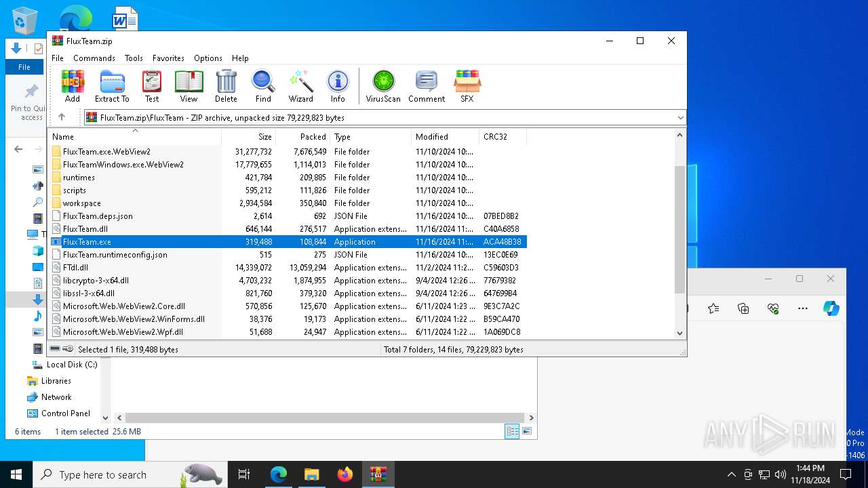The height and width of the screenshot is (488, 868).
Task: Sort by the Packed column header
Action: [303, 136]
